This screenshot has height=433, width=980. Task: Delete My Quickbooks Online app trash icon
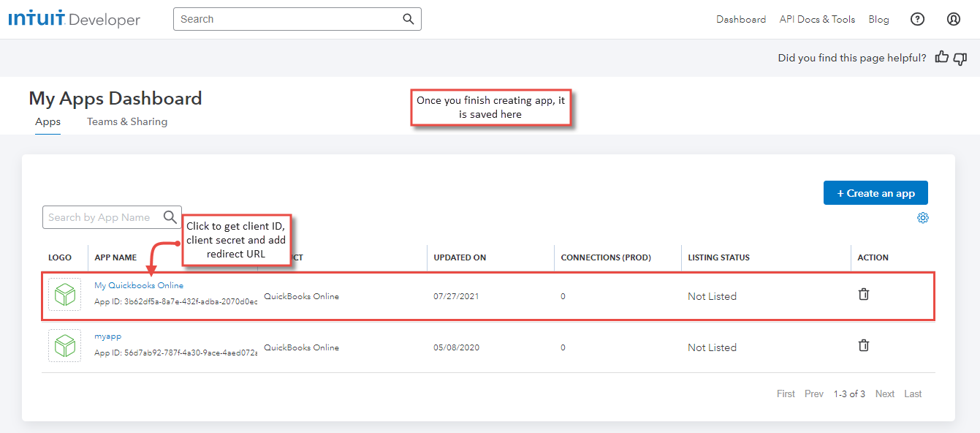click(864, 294)
